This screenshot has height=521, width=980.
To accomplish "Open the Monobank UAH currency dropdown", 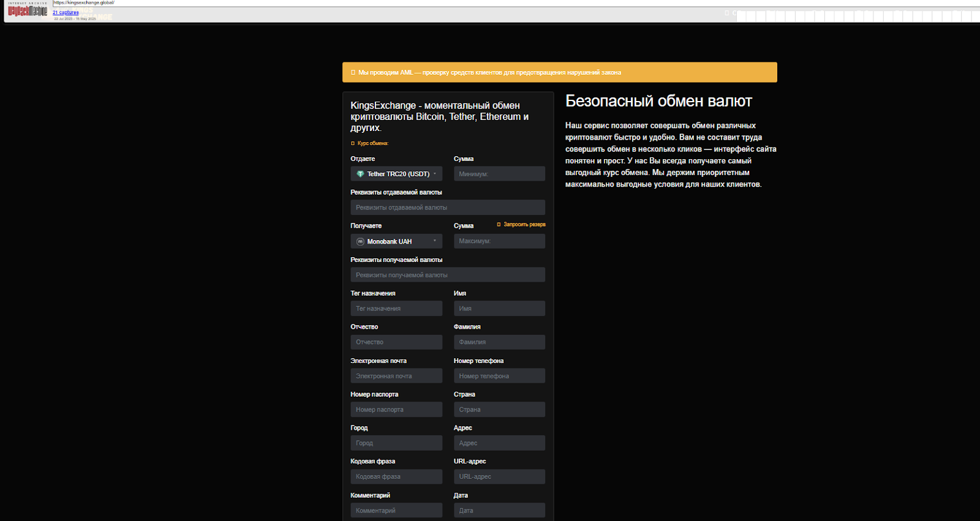I will click(396, 241).
